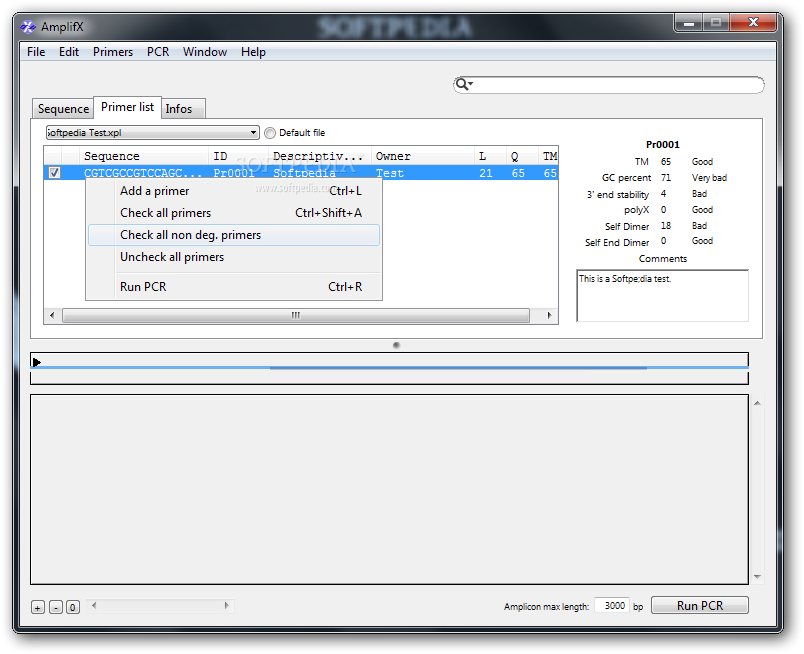Click the results panel scroll up arrow
The image size is (804, 654).
coord(757,404)
